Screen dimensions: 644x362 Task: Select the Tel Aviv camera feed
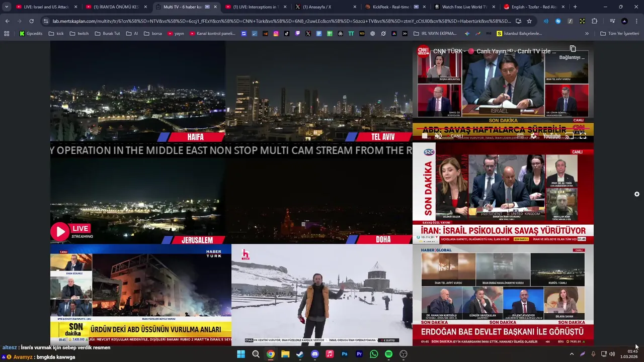(319, 90)
